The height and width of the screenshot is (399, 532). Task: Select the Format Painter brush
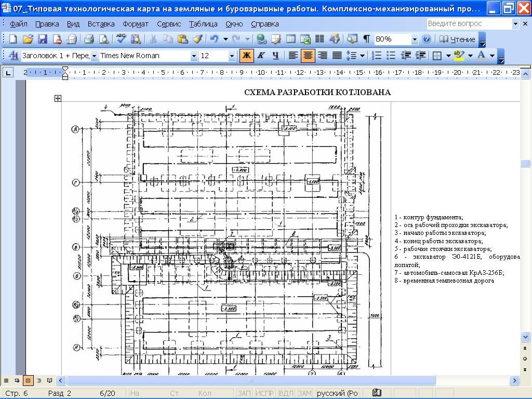click(x=197, y=39)
